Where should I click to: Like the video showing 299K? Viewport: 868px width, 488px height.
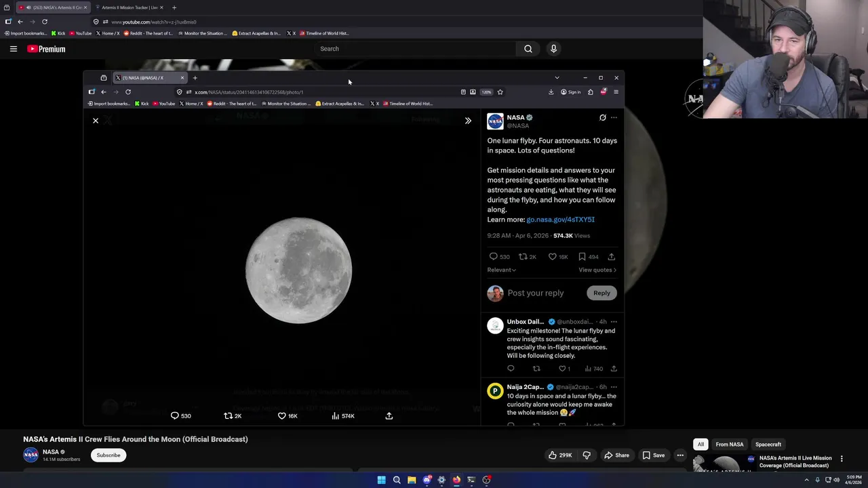point(560,455)
